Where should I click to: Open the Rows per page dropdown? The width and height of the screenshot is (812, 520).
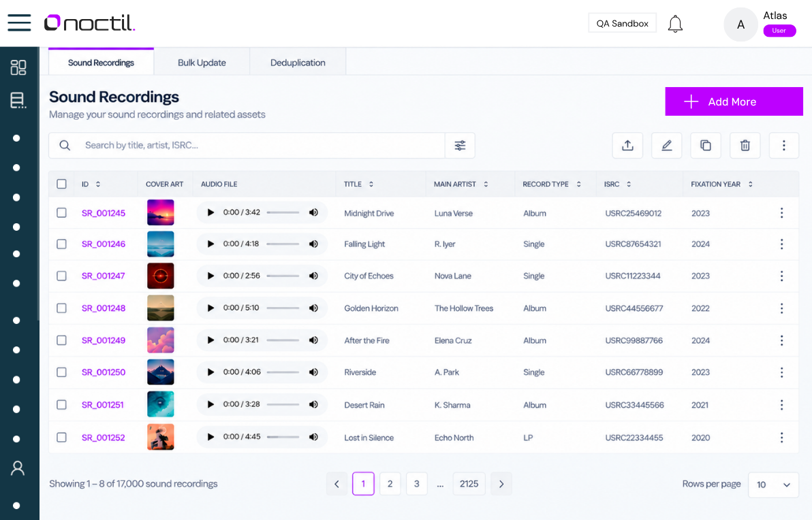pos(773,485)
